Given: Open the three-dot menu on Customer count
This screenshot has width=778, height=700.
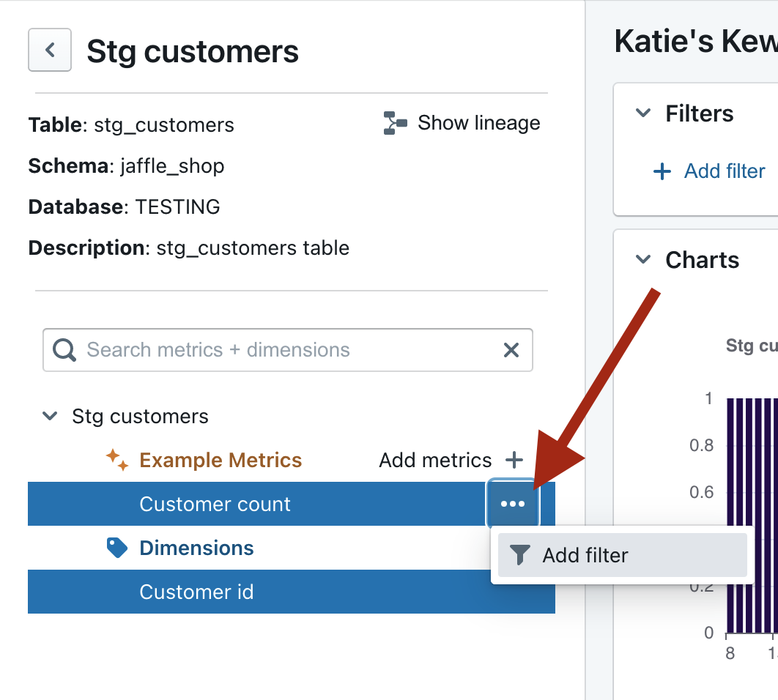Looking at the screenshot, I should 513,504.
